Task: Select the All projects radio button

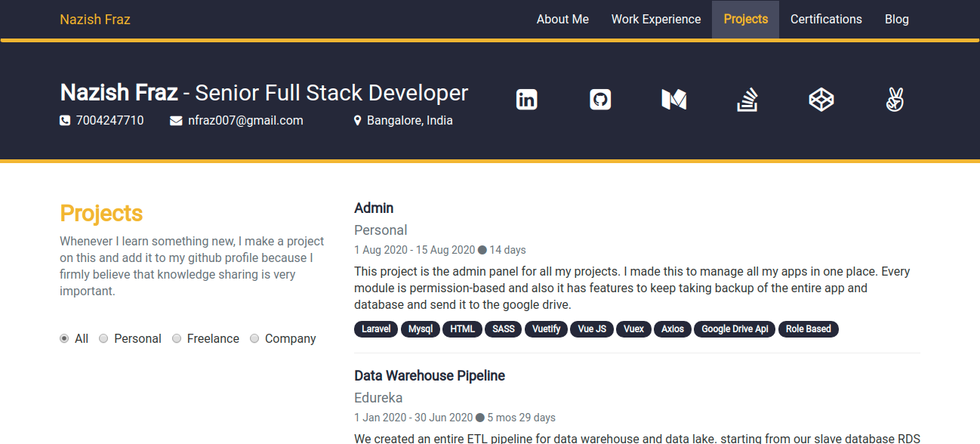Action: point(64,339)
